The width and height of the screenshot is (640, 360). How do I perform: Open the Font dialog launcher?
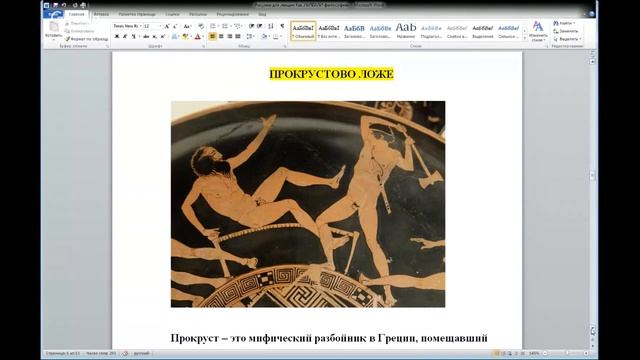203,47
